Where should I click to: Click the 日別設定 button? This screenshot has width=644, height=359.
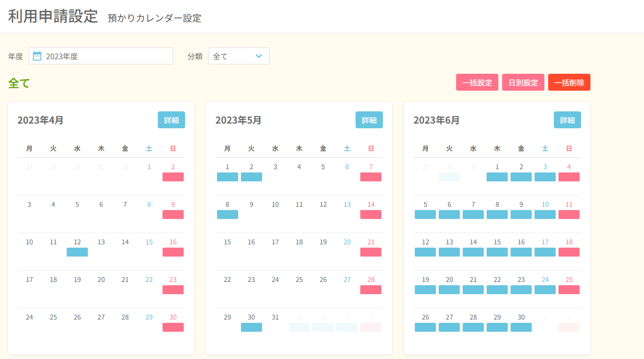pyautogui.click(x=523, y=82)
